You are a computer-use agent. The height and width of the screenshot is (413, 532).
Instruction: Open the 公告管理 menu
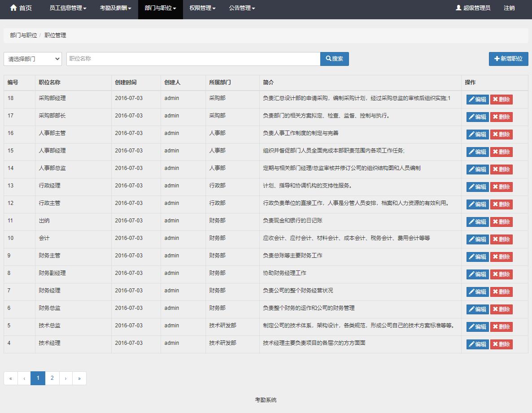(x=242, y=7)
